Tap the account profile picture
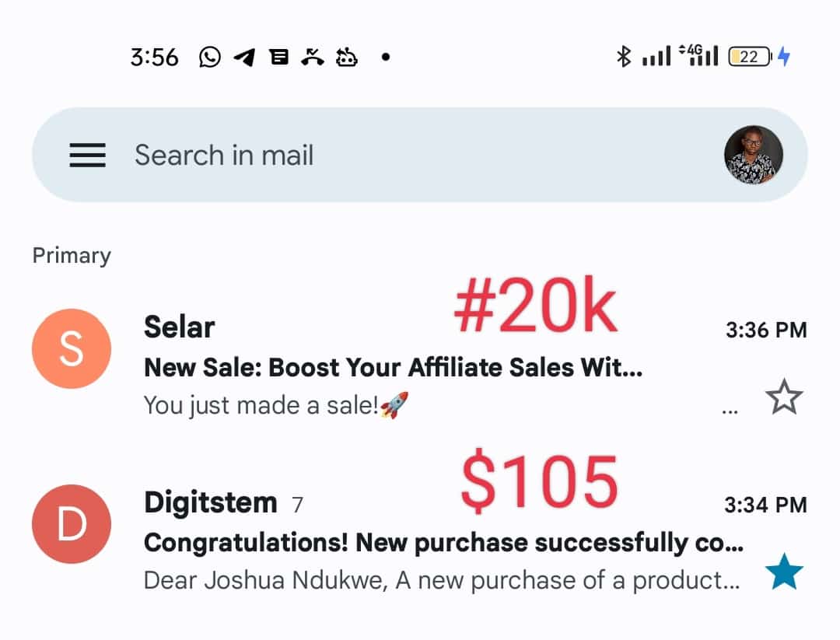This screenshot has height=640, width=840. [x=753, y=155]
